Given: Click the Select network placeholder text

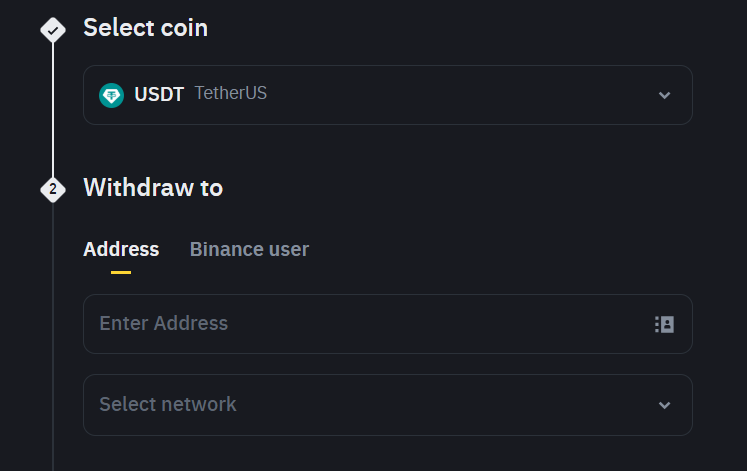Looking at the screenshot, I should coord(168,404).
